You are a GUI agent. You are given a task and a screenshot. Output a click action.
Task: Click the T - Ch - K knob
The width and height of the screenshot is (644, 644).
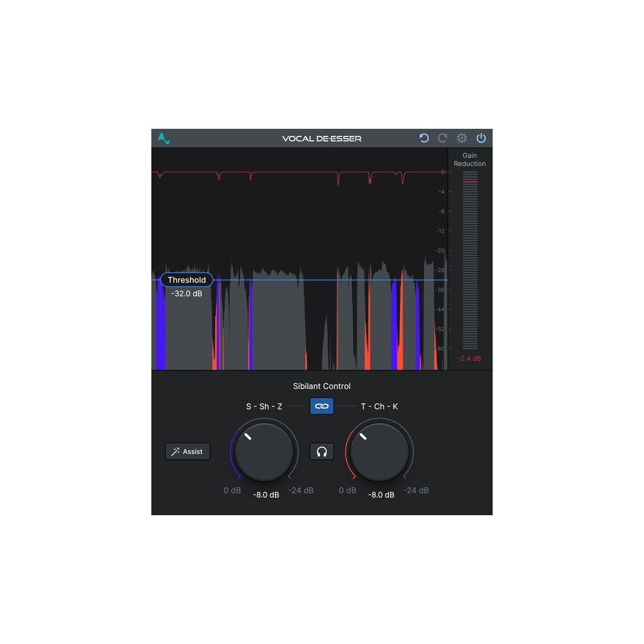pyautogui.click(x=380, y=451)
